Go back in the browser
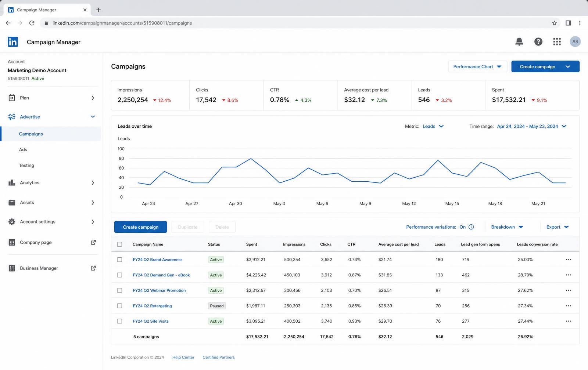 (8, 23)
